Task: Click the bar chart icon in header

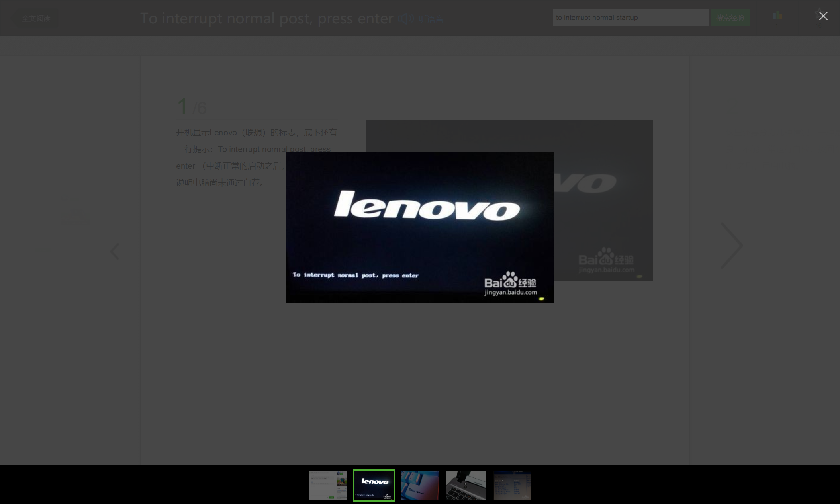Action: click(777, 16)
